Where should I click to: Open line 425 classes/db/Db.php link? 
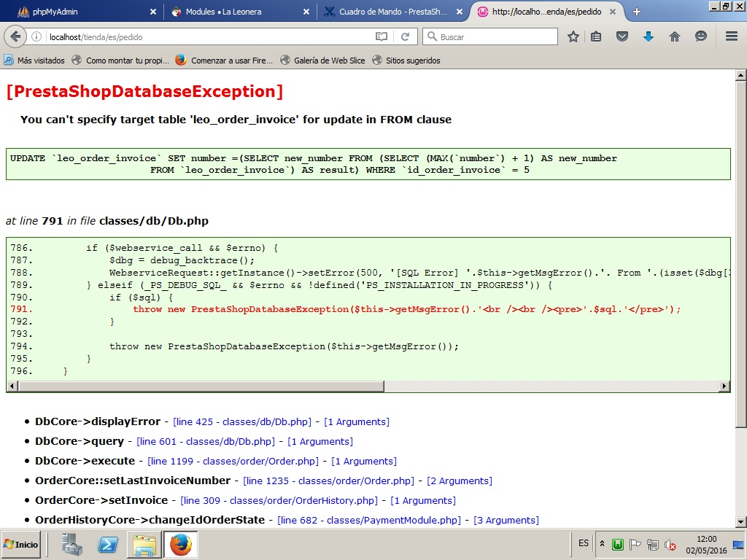(242, 422)
